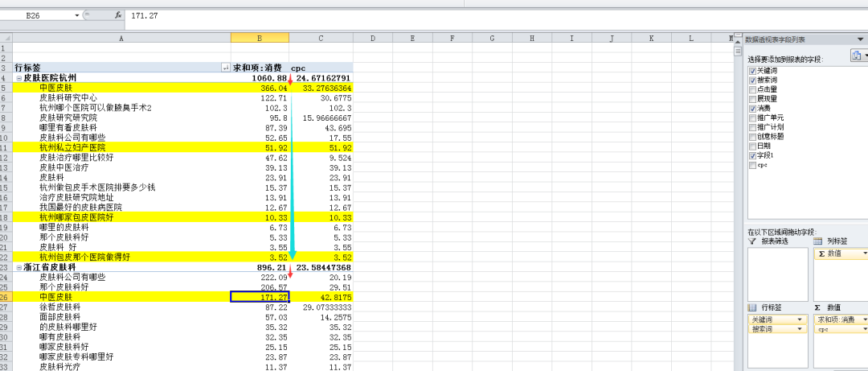Click the 行标签 area icon
Image resolution: width=868 pixels, height=371 pixels.
[752, 308]
